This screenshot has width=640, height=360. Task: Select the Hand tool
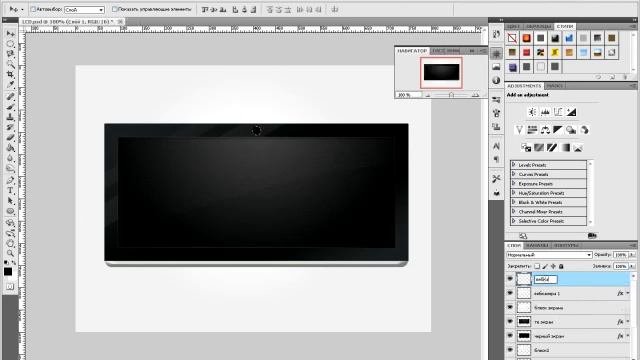[11, 244]
